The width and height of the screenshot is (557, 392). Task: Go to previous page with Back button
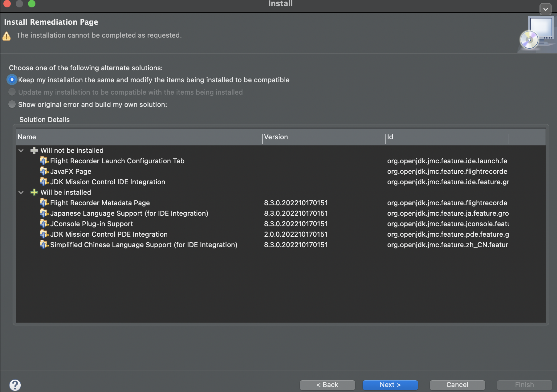(x=327, y=385)
